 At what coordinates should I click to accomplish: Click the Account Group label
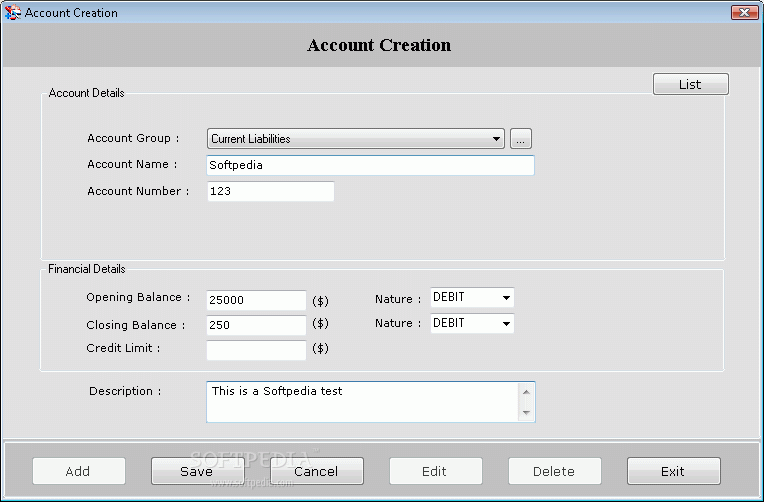(133, 138)
